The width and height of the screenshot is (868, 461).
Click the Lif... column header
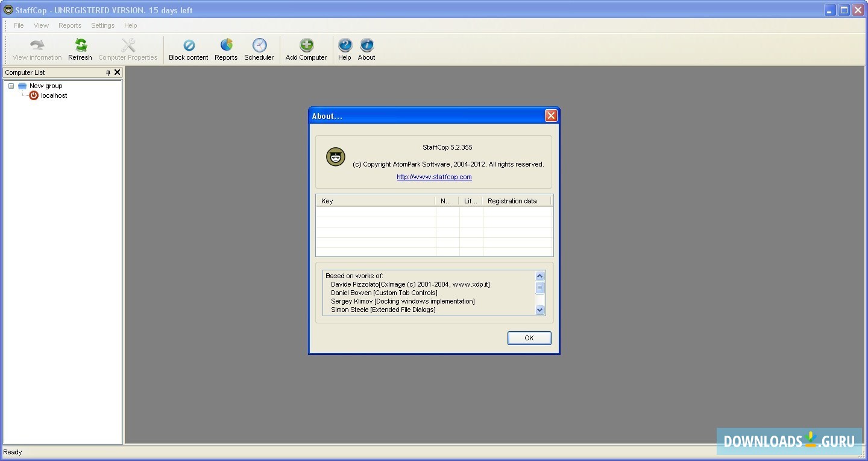471,201
